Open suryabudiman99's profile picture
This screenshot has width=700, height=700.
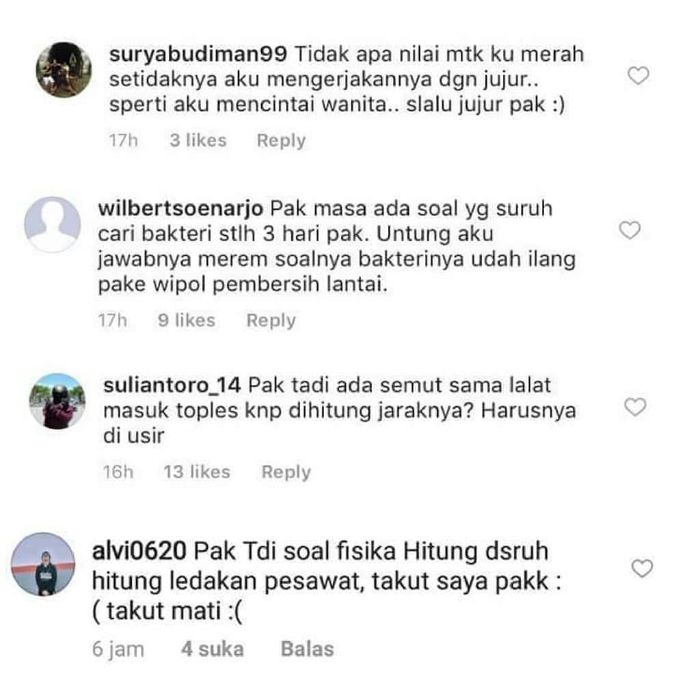point(64,70)
